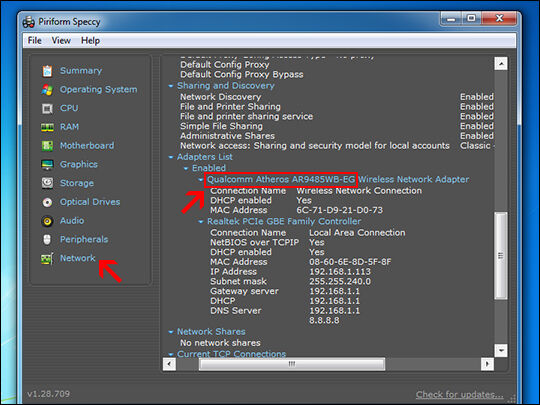Select MAC address 6C-71-D9-21-D0-73
Image resolution: width=540 pixels, height=405 pixels.
pyautogui.click(x=340, y=210)
